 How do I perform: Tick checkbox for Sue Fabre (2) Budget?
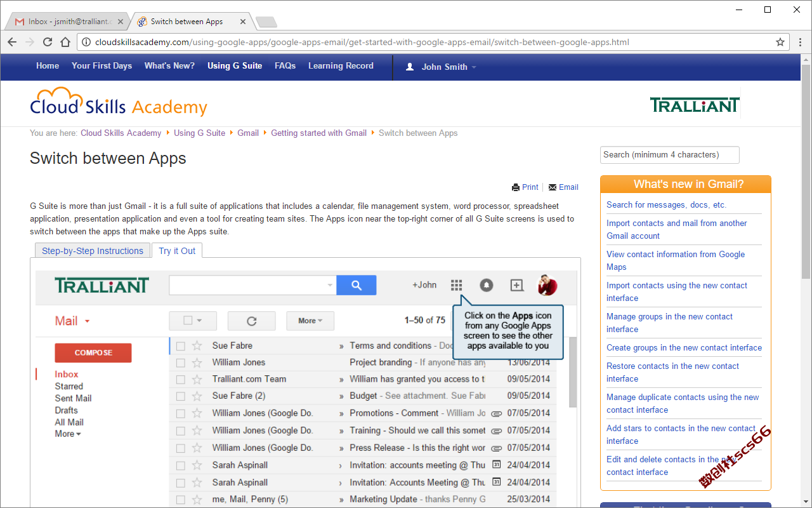181,396
